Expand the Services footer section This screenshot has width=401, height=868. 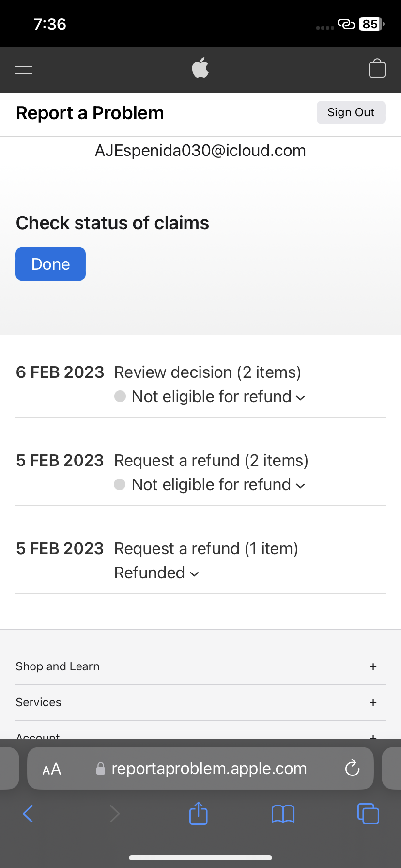[x=373, y=702]
